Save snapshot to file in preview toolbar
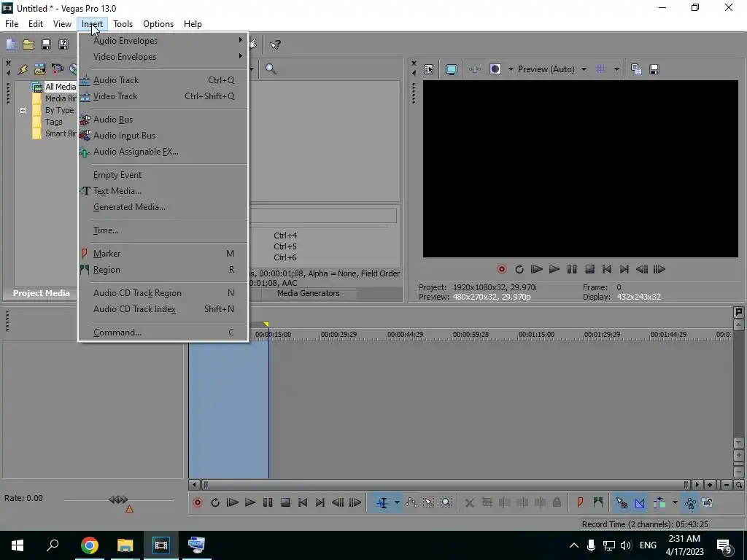The image size is (747, 560). coord(654,69)
